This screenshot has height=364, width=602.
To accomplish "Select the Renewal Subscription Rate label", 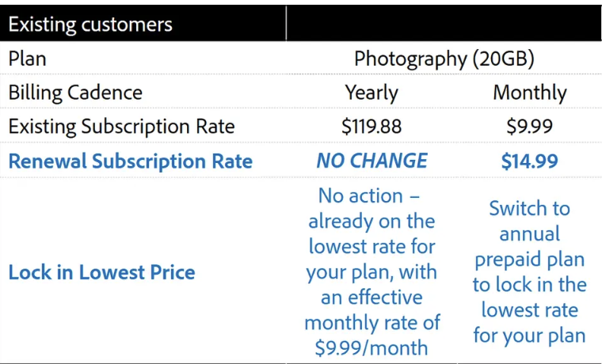I will click(x=131, y=161).
